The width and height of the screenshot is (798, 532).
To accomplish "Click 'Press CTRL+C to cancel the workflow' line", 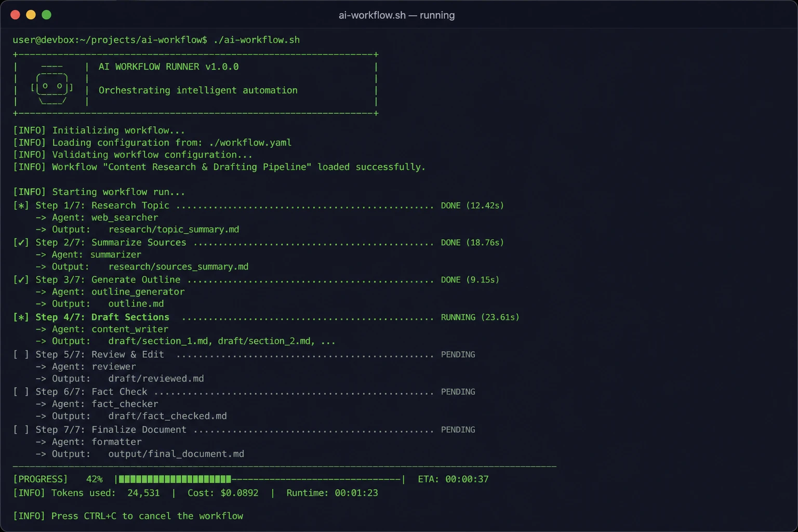I will coord(147,516).
